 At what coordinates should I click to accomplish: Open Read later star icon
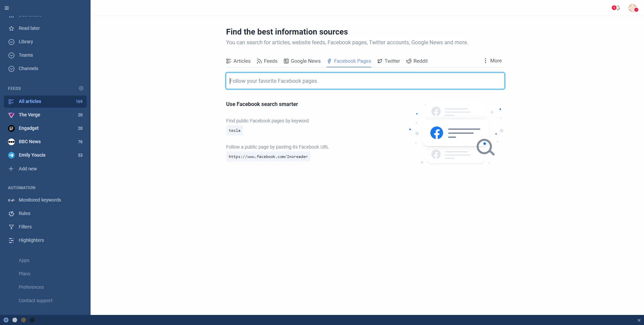(x=11, y=29)
